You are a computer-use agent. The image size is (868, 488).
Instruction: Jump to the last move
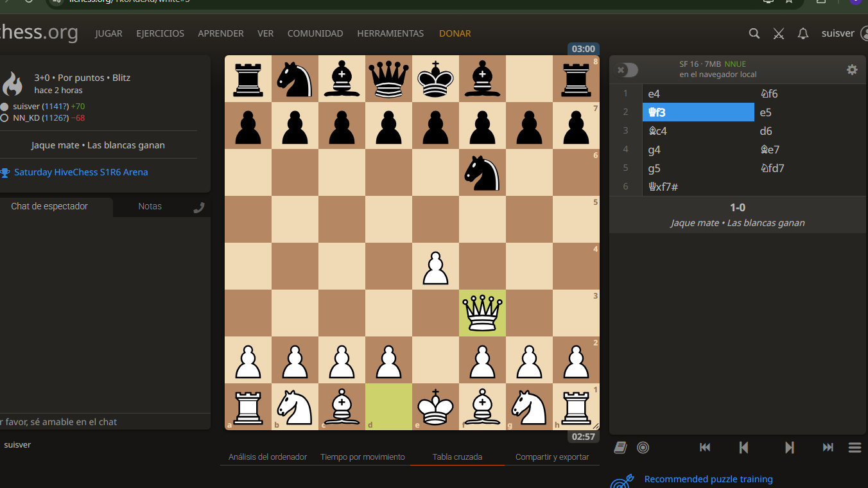point(828,448)
